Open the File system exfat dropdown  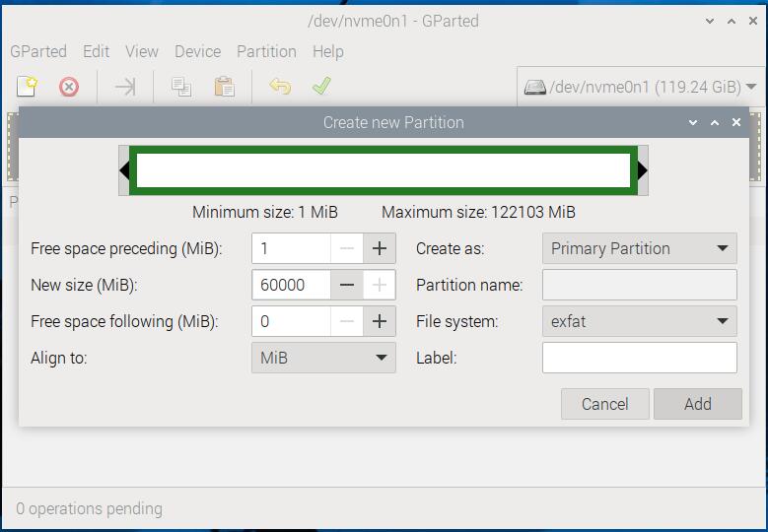pyautogui.click(x=639, y=321)
